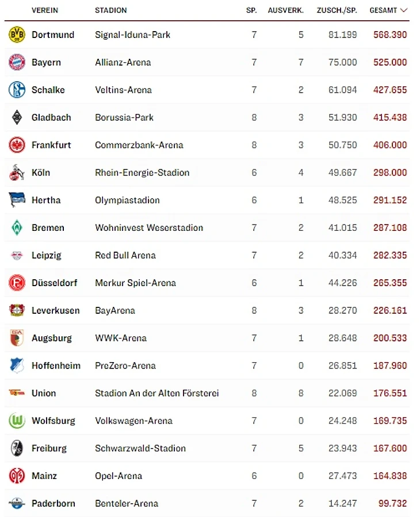
Task: Click the VfL Wolfsburg logo
Action: (x=17, y=421)
